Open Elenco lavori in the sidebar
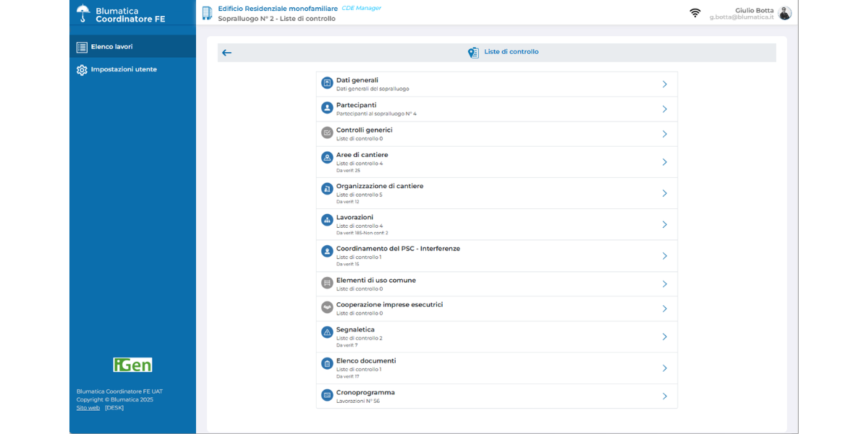This screenshot has width=868, height=434. point(112,47)
